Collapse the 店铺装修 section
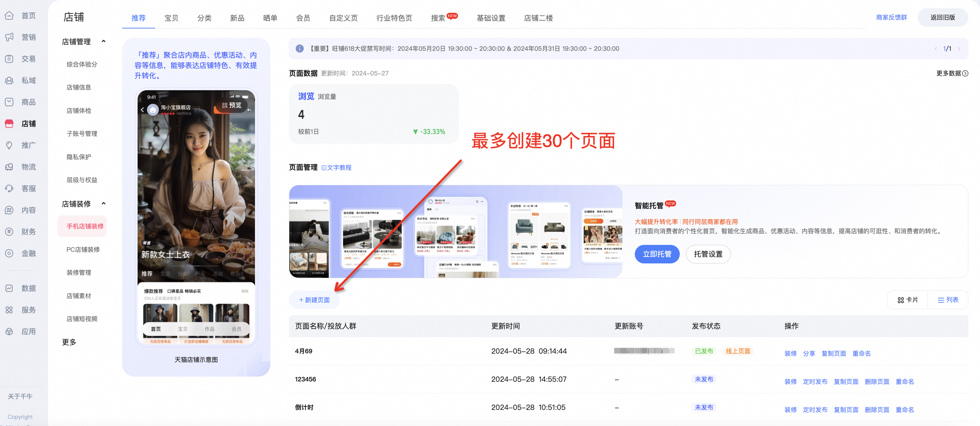 104,204
